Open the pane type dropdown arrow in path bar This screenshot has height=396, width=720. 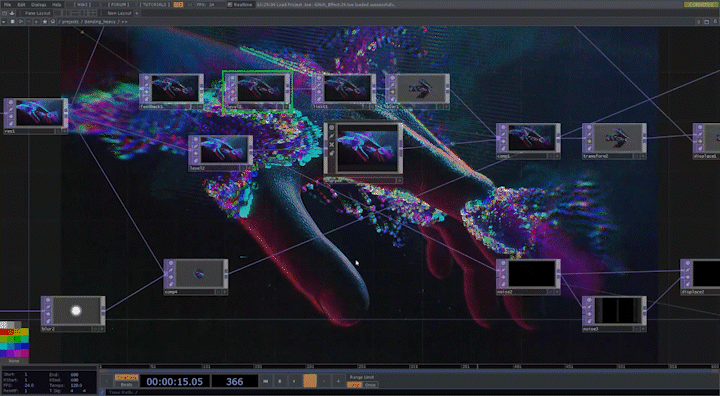point(4,22)
